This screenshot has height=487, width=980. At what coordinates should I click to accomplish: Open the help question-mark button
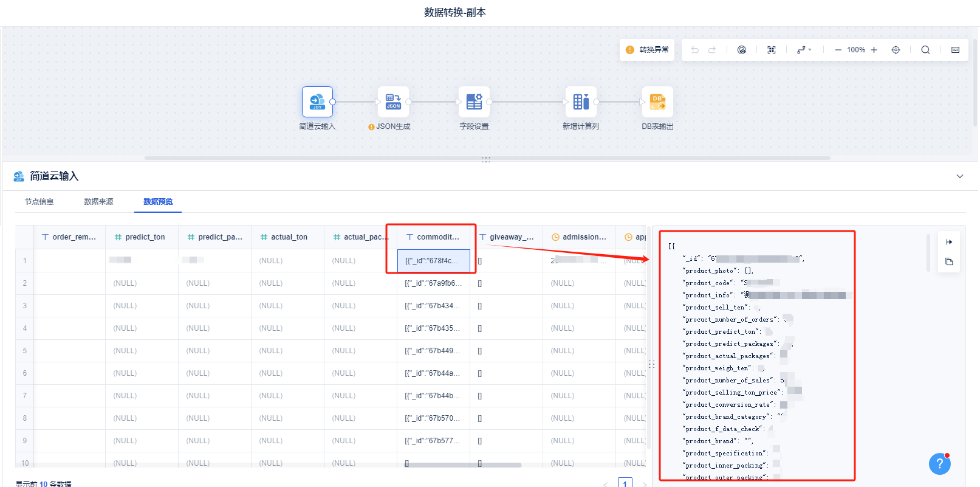pos(939,464)
